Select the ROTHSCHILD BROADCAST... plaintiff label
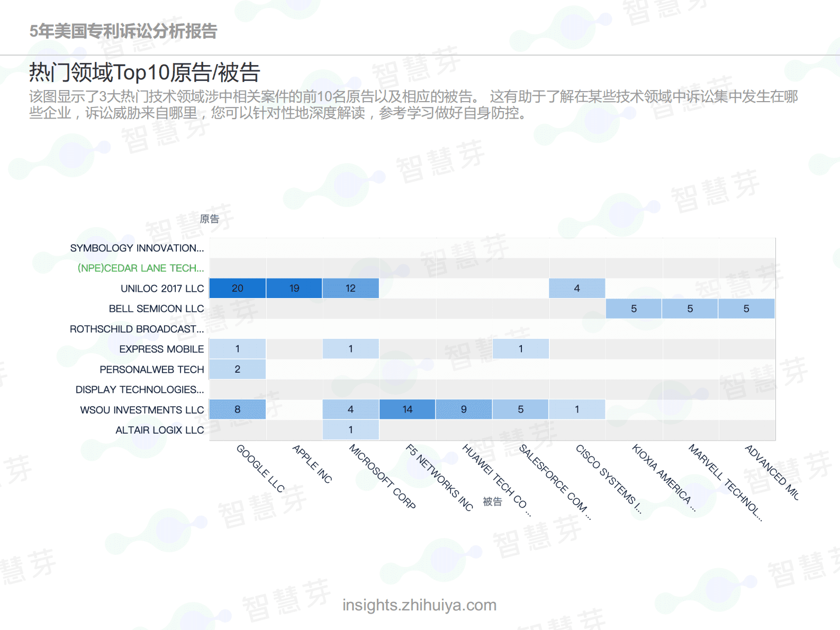The width and height of the screenshot is (840, 630). (x=137, y=329)
